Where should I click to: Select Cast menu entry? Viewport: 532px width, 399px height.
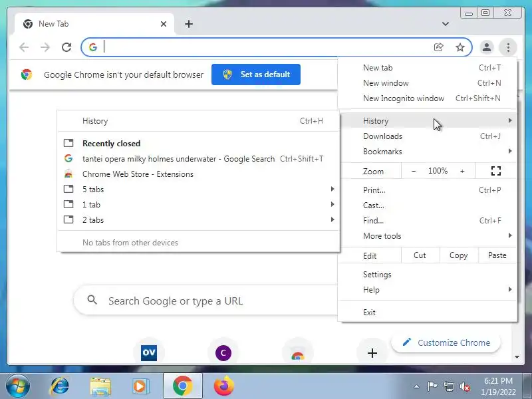point(428,205)
